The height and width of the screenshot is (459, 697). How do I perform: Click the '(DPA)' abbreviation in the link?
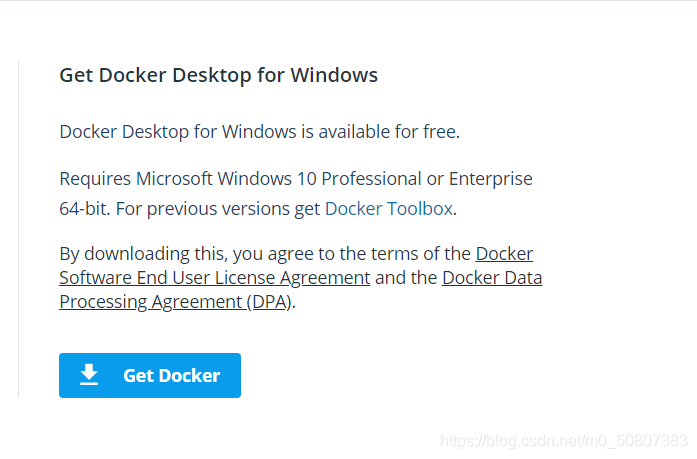(269, 302)
